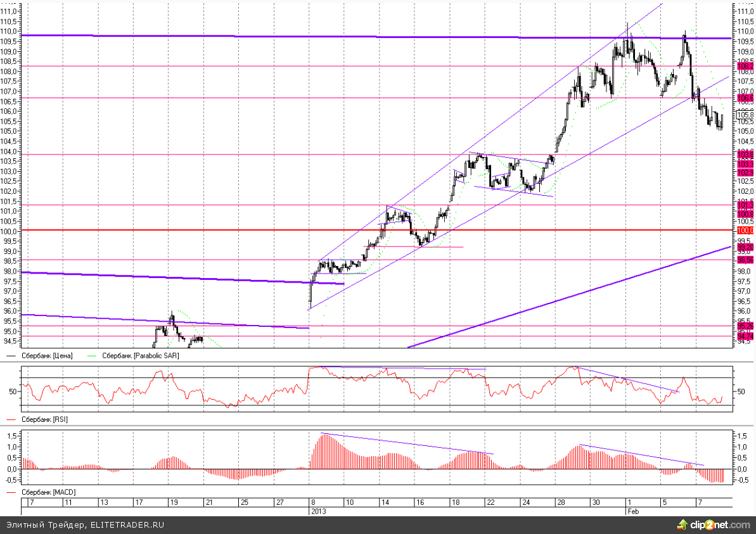Click the 100,0 red price level tag
Image resolution: width=756 pixels, height=534 pixels.
(x=745, y=231)
